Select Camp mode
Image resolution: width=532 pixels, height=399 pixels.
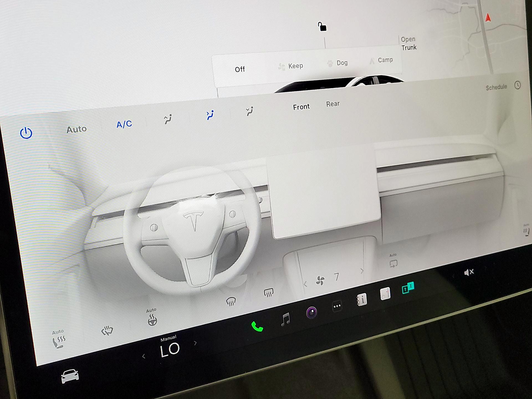click(381, 60)
